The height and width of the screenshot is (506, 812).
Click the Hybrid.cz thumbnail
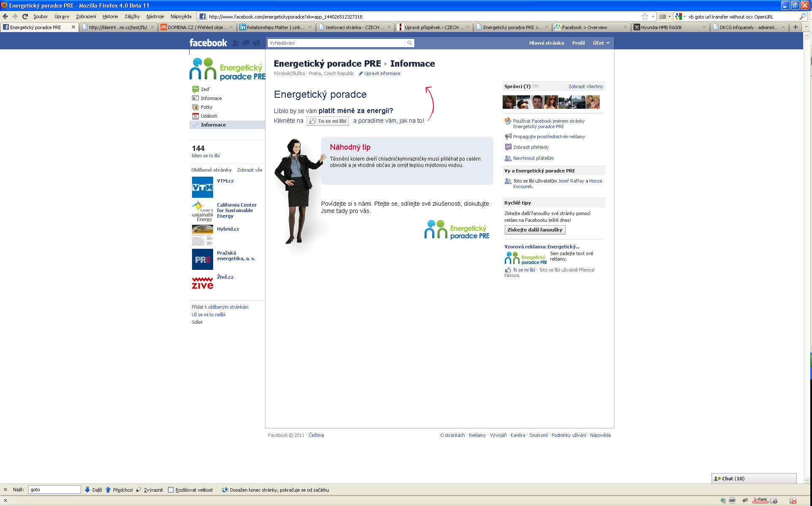pos(202,235)
